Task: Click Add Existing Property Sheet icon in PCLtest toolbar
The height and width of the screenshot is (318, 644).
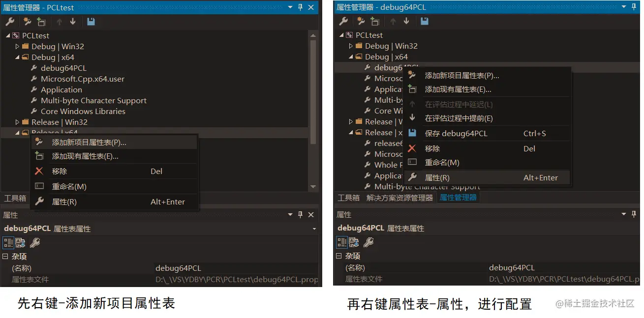Action: point(41,22)
